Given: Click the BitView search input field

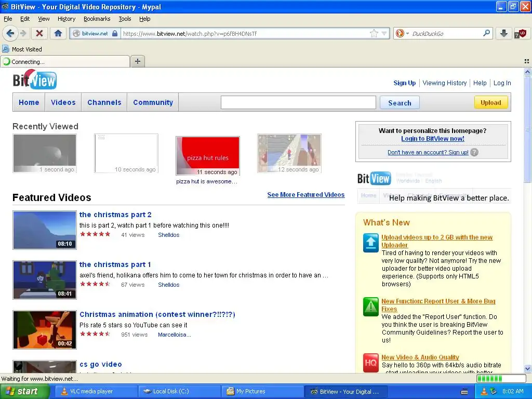Looking at the screenshot, I should tap(298, 102).
